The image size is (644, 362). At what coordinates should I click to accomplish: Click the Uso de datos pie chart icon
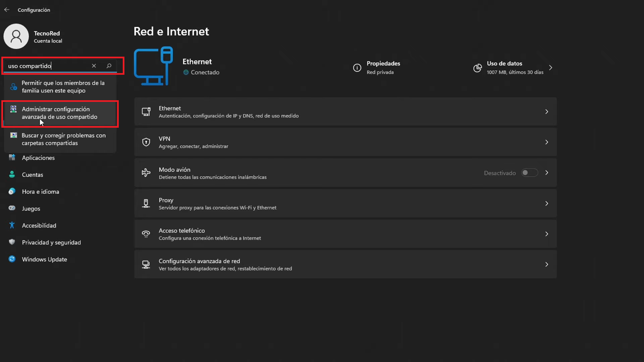tap(477, 68)
